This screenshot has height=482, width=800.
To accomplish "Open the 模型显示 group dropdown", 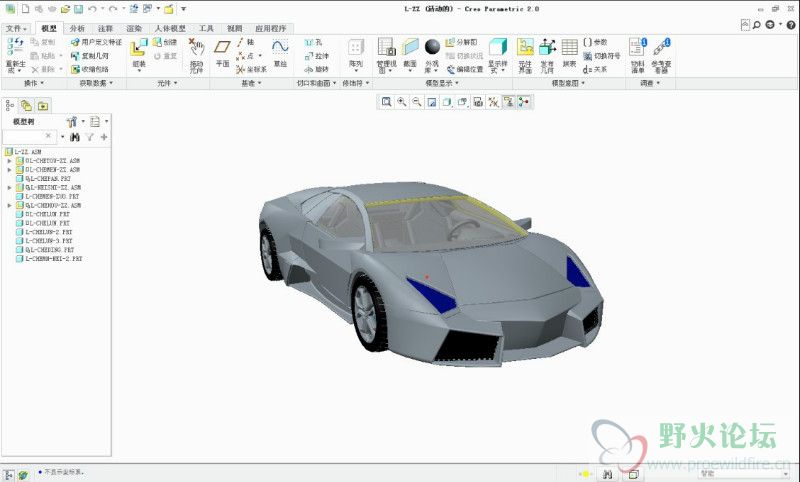I will point(442,83).
